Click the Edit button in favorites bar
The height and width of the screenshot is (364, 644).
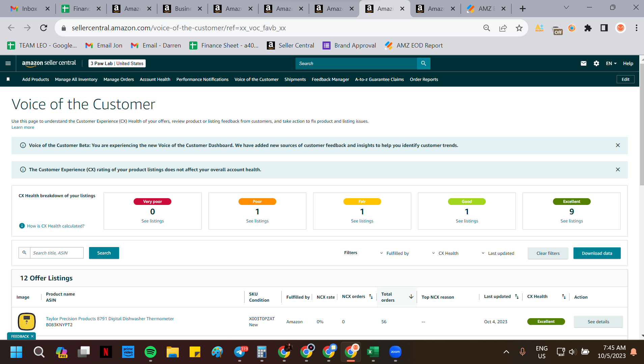625,79
